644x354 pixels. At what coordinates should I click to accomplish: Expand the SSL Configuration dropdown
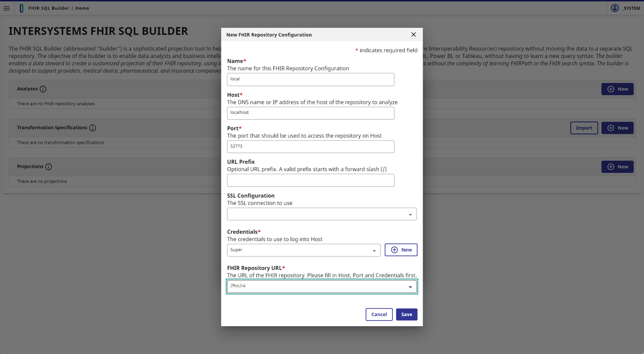pyautogui.click(x=410, y=215)
